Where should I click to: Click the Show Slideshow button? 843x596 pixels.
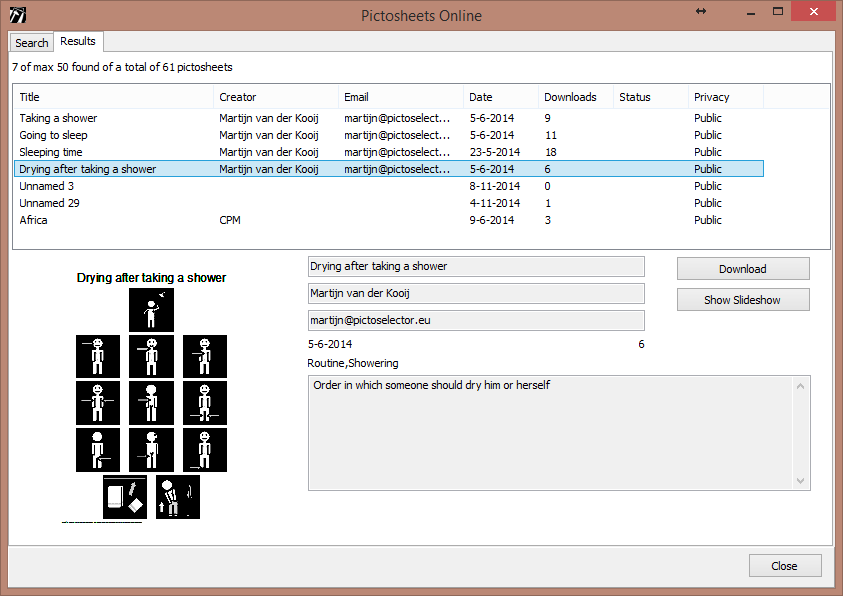742,300
